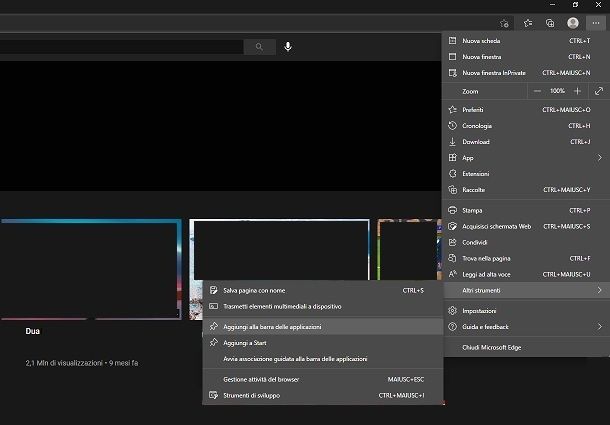The height and width of the screenshot is (425, 610).
Task: Click Nuova finestra icon
Action: (x=452, y=56)
